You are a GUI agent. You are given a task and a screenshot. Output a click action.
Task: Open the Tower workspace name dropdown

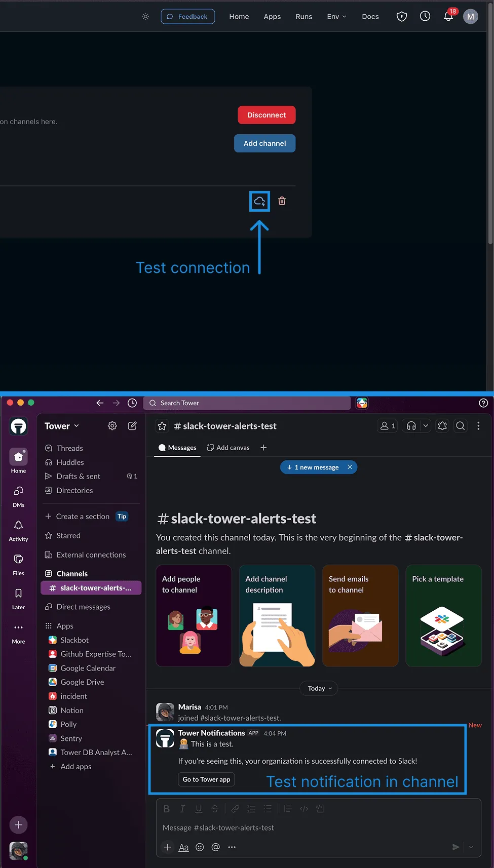[62, 426]
